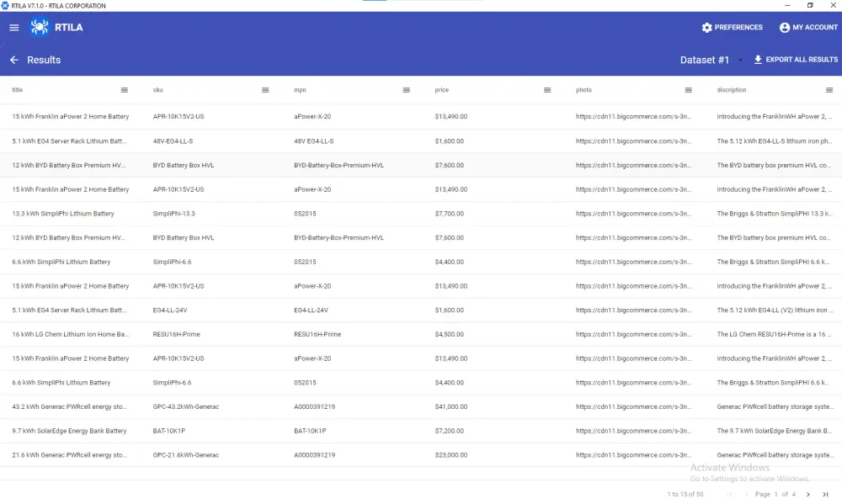Image resolution: width=842 pixels, height=504 pixels.
Task: Open Preferences via gear icon
Action: 732,28
